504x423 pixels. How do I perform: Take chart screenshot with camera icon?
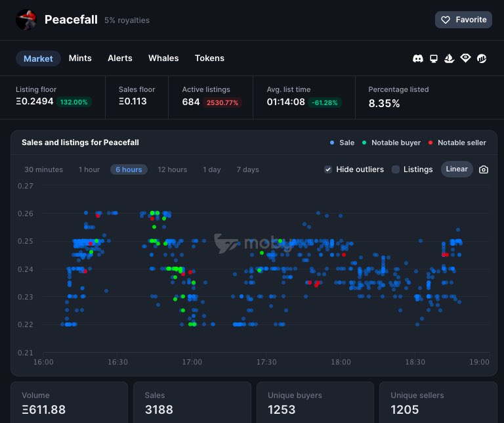[484, 169]
